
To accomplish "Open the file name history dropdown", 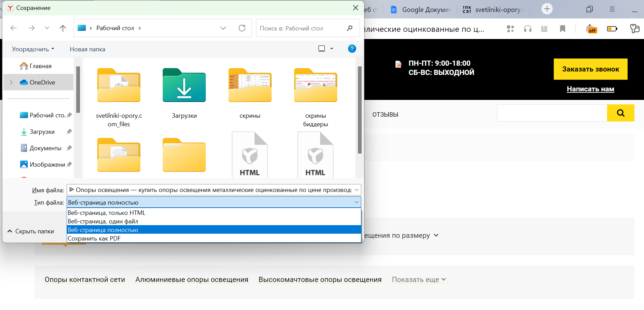I will coord(357,190).
